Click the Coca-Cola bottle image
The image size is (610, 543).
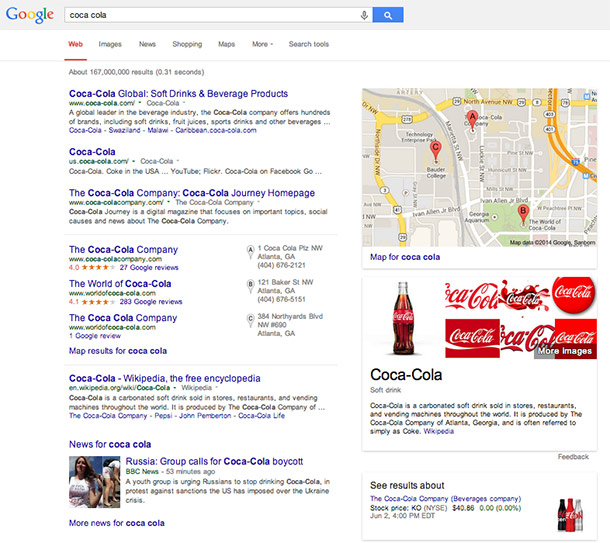tap(403, 318)
